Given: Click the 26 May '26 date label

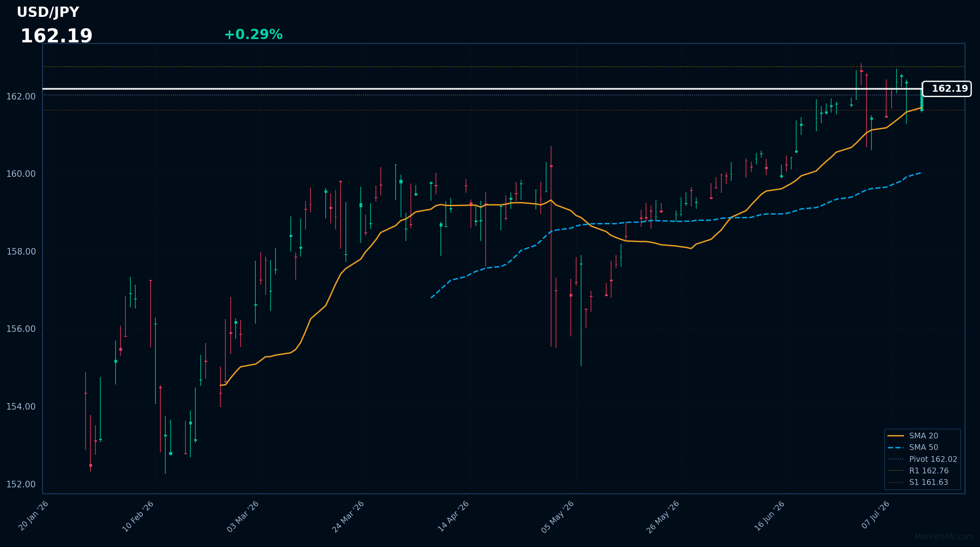Looking at the screenshot, I should coord(663,517).
